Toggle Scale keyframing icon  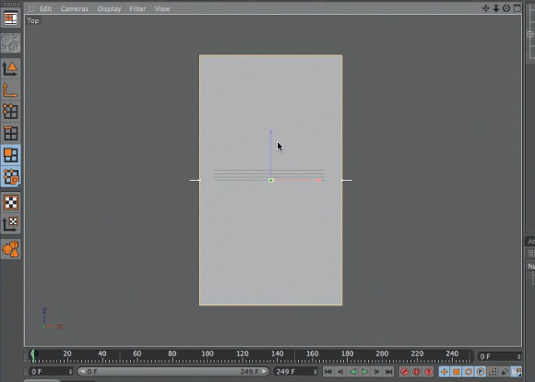click(456, 371)
